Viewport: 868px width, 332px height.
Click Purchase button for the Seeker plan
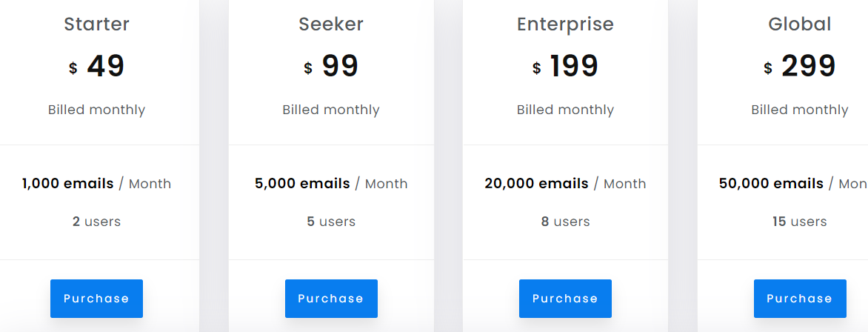point(331,298)
